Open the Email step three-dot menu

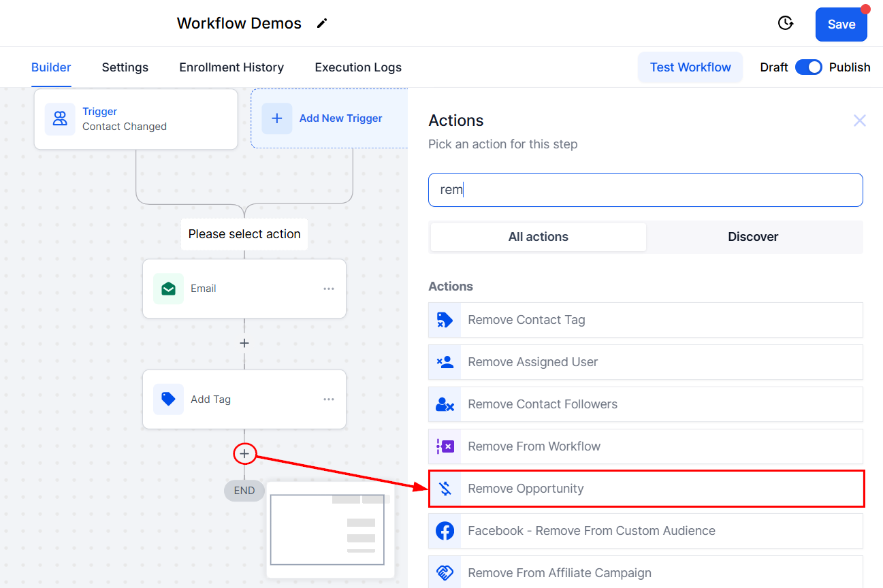[329, 289]
